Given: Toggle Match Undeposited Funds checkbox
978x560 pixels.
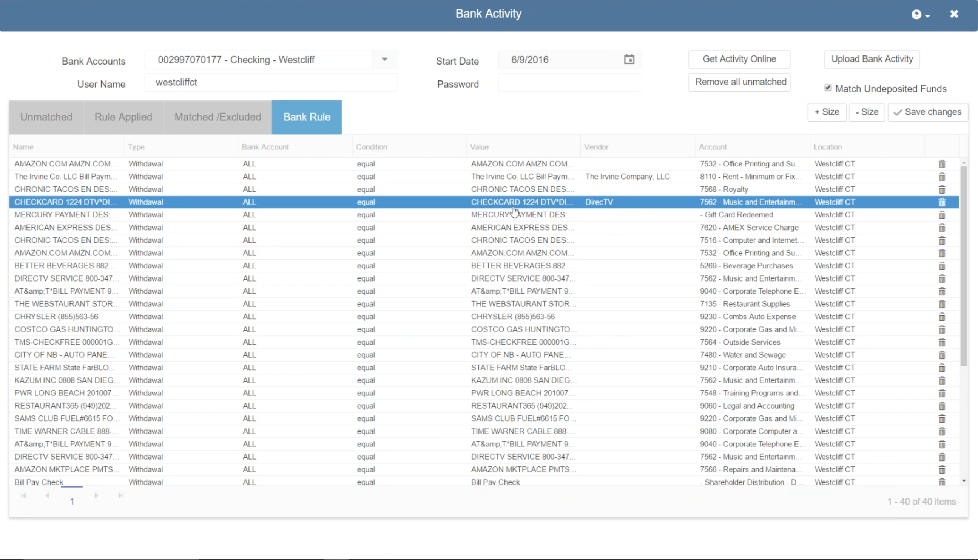Looking at the screenshot, I should click(x=828, y=88).
